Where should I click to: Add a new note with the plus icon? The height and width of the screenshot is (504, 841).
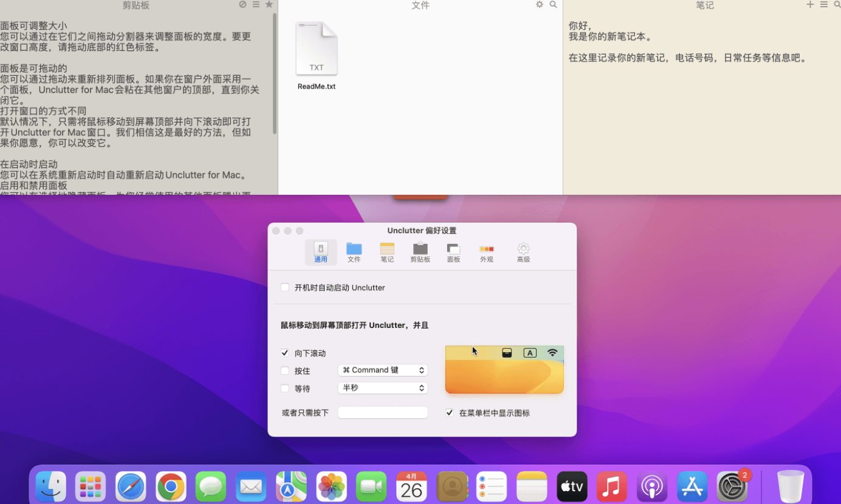tap(809, 5)
